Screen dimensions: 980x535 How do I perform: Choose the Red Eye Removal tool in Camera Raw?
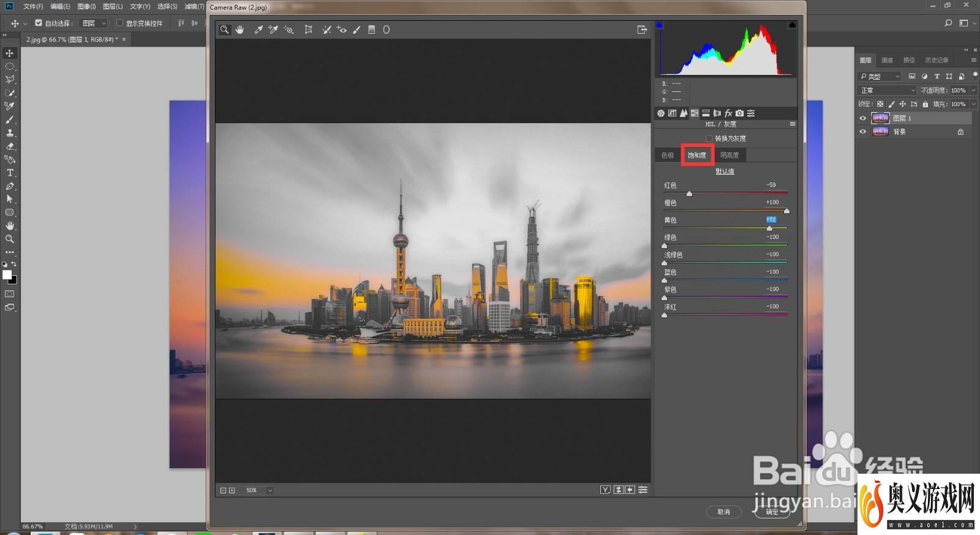pyautogui.click(x=342, y=29)
